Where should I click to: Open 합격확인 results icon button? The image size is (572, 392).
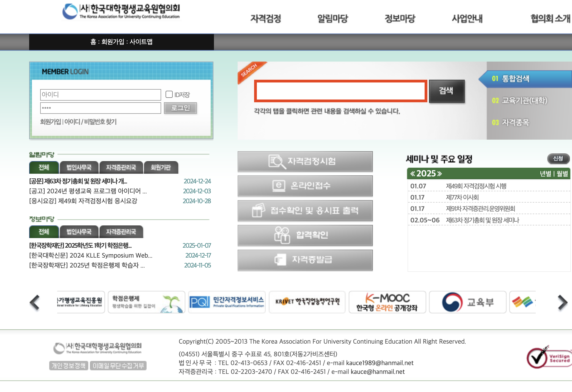[305, 235]
